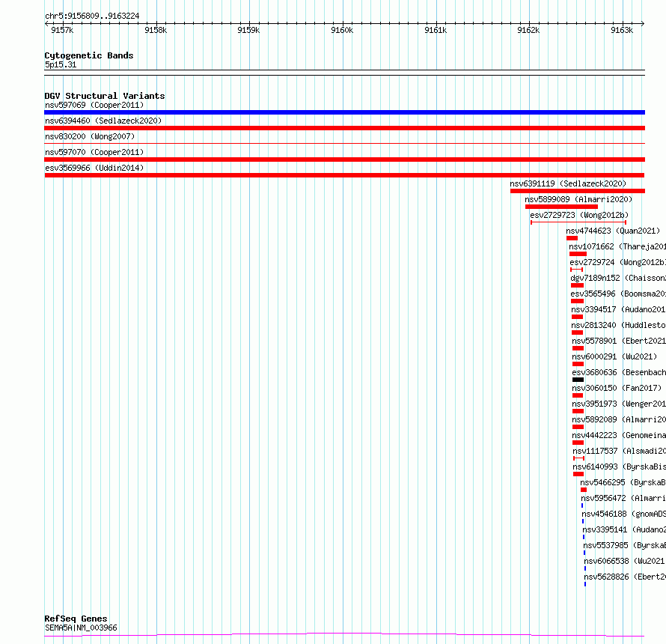Click the ruler's left arrow end
This screenshot has height=644, width=666.
[46, 24]
